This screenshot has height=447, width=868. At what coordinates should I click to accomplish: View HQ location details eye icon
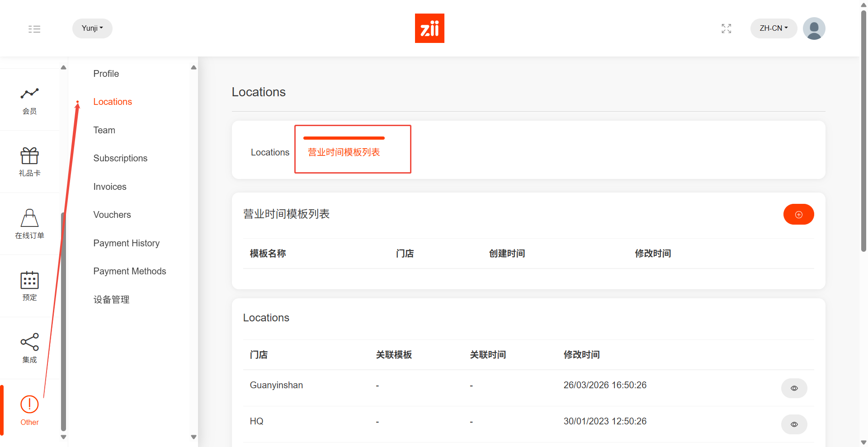[794, 424]
